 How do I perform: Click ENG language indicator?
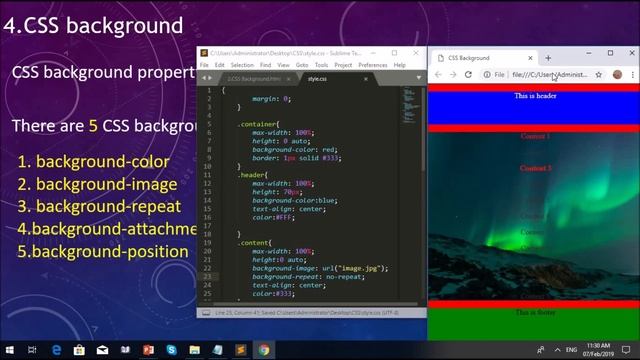pyautogui.click(x=571, y=350)
